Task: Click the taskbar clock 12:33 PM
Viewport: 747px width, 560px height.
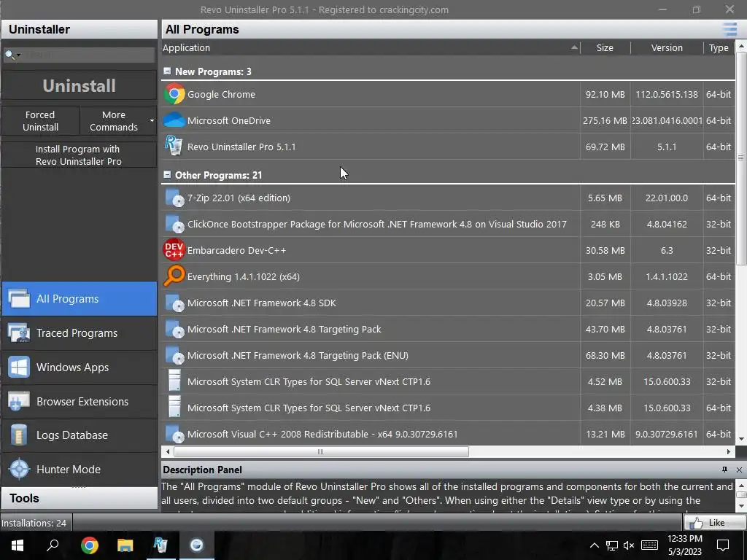Action: 684,539
